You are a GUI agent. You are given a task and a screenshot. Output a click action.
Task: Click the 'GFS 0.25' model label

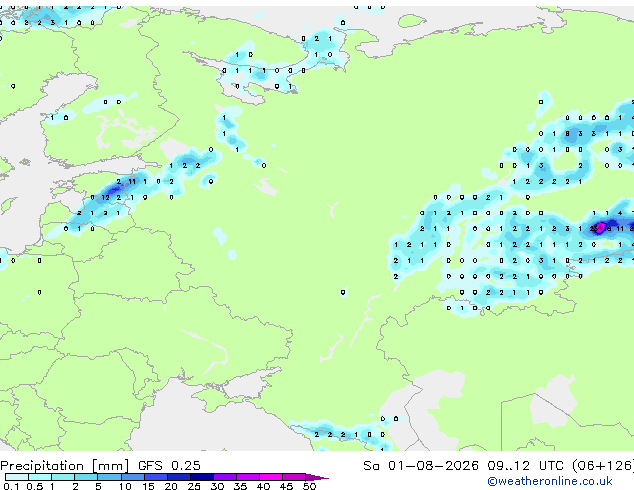[x=169, y=466]
